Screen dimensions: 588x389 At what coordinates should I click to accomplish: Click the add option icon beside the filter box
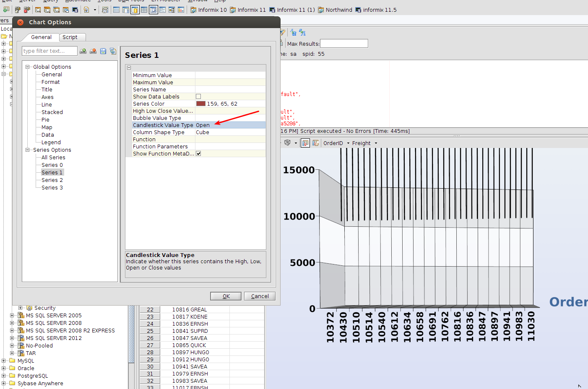pyautogui.click(x=83, y=51)
